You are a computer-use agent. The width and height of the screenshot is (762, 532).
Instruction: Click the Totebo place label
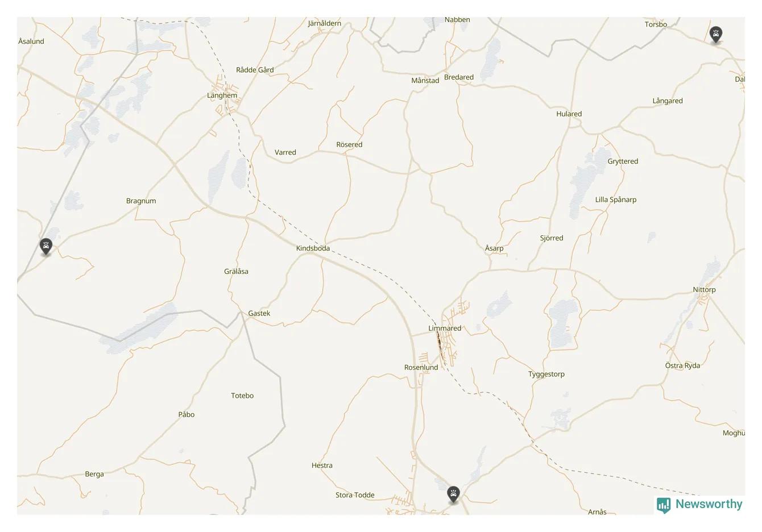pos(242,396)
